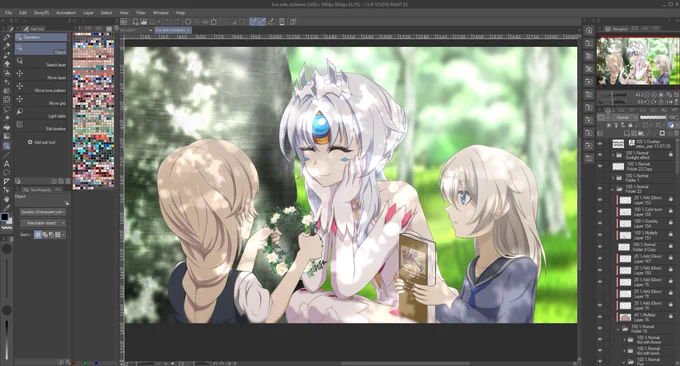Select the Hand move tool

coord(7,199)
